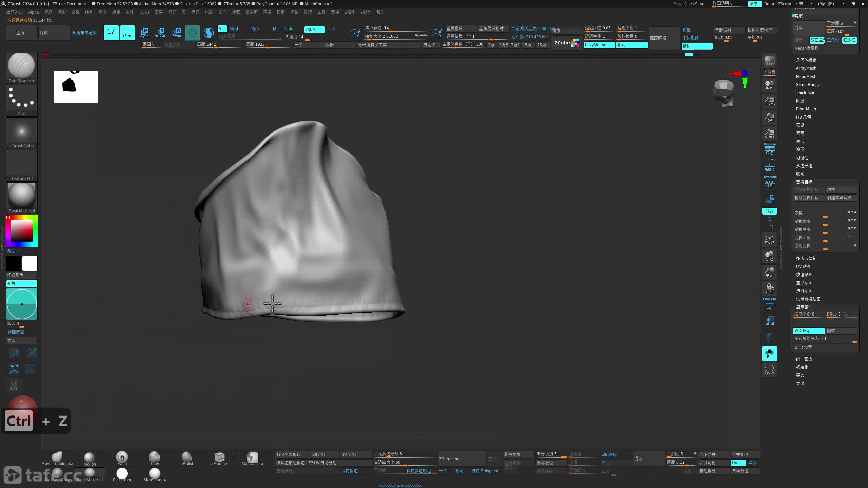Choose the Flat Color material
The width and height of the screenshot is (868, 488).
pyautogui.click(x=122, y=475)
